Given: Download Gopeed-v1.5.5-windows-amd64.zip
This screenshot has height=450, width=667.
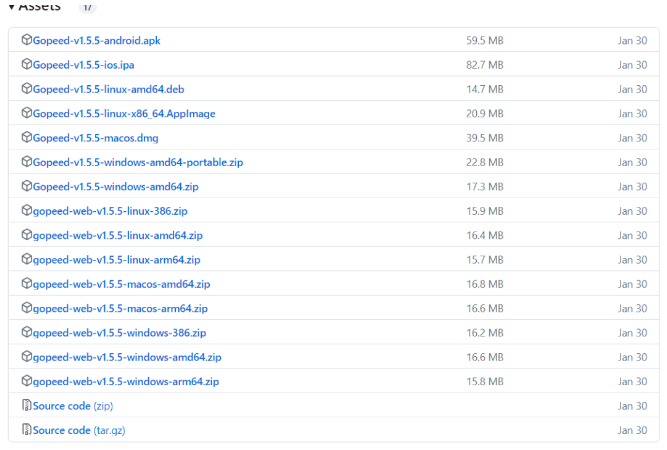Looking at the screenshot, I should coord(116,186).
